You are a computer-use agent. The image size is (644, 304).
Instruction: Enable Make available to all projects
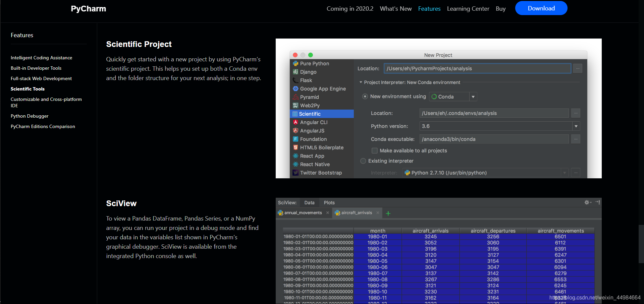pyautogui.click(x=374, y=150)
